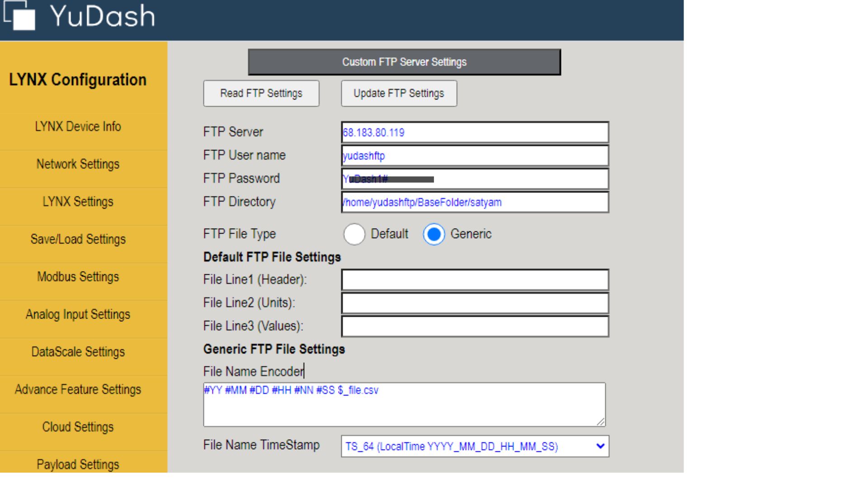The width and height of the screenshot is (868, 488).
Task: Select the Generic FTP file type radio
Action: coord(434,234)
